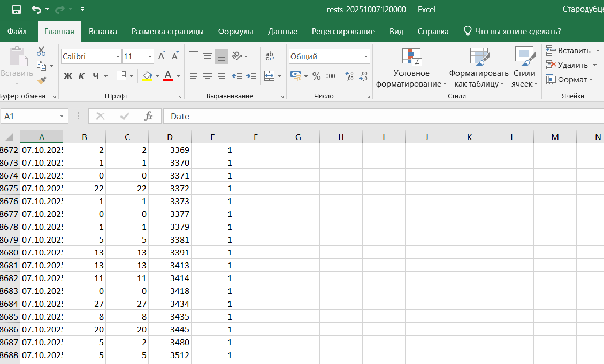Click the Format Painter brush icon
Screen dimensions: 604x364
pos(41,80)
